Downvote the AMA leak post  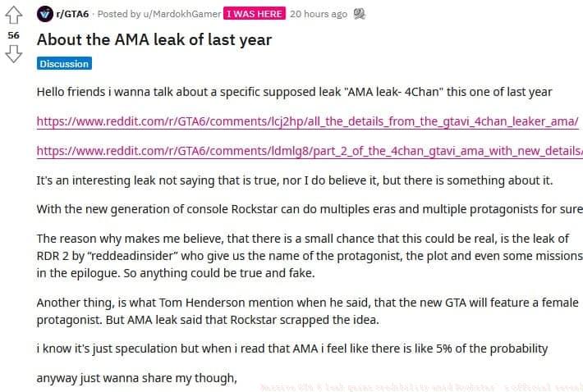click(13, 55)
